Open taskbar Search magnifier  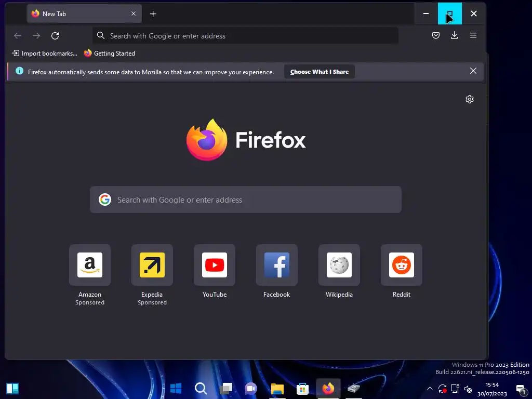coord(201,388)
